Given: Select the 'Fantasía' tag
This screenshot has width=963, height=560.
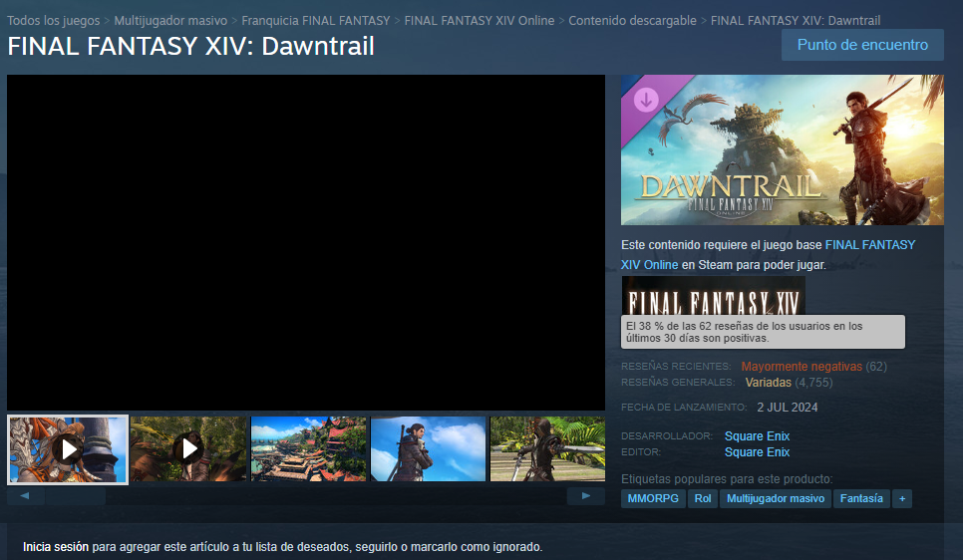Looking at the screenshot, I should 861,498.
